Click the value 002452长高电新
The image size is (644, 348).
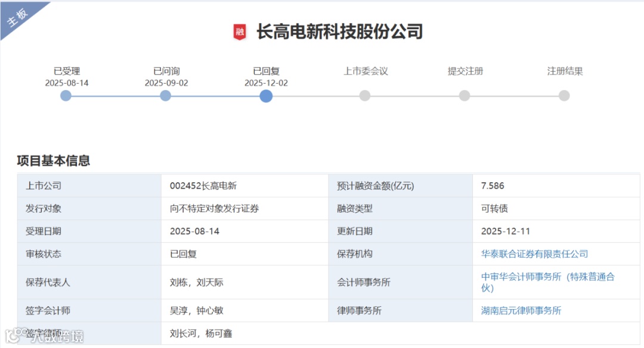coord(203,186)
